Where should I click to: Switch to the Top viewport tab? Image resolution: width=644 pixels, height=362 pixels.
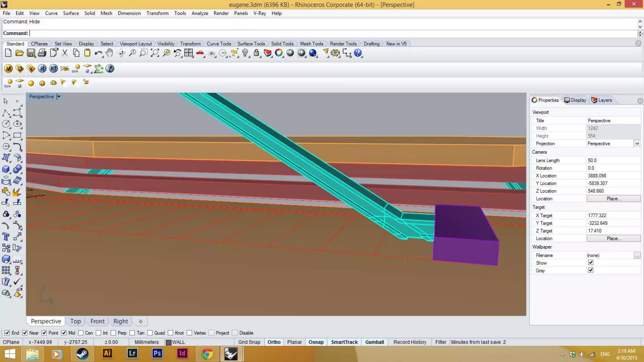(x=75, y=321)
